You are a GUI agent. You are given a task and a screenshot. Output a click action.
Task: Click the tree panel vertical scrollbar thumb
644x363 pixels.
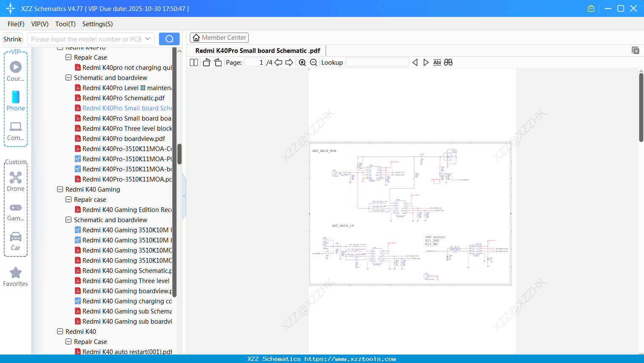179,154
